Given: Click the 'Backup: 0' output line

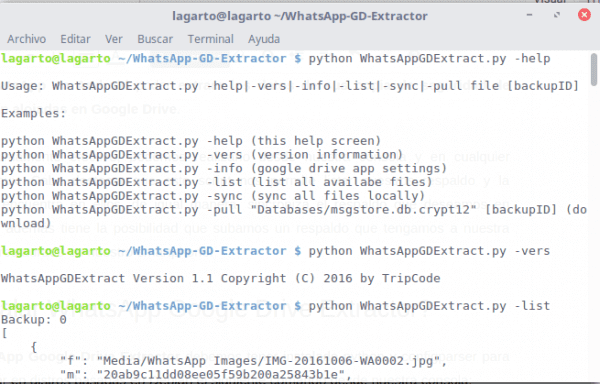Looking at the screenshot, I should tap(34, 319).
